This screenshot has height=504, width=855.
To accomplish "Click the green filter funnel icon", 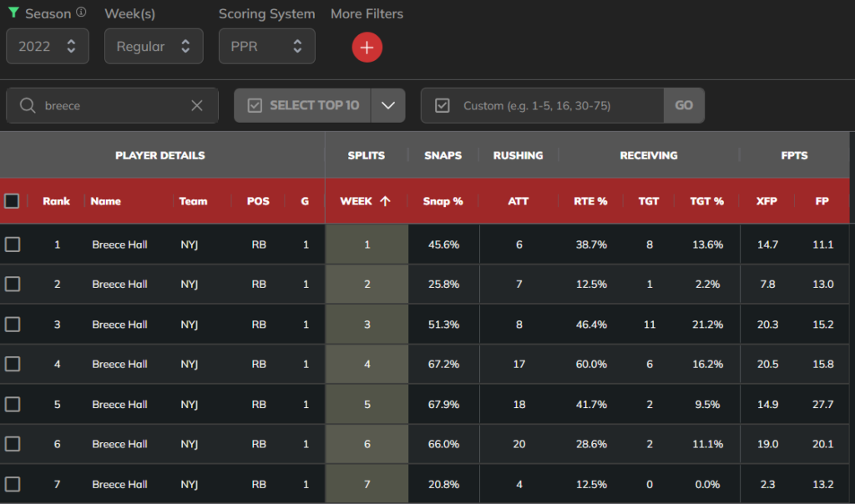I will [x=13, y=13].
